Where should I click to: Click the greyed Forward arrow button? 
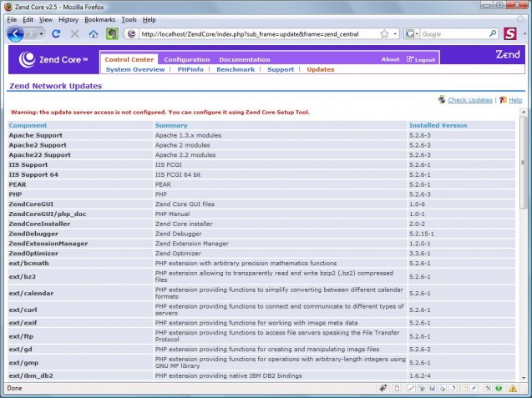[x=31, y=34]
